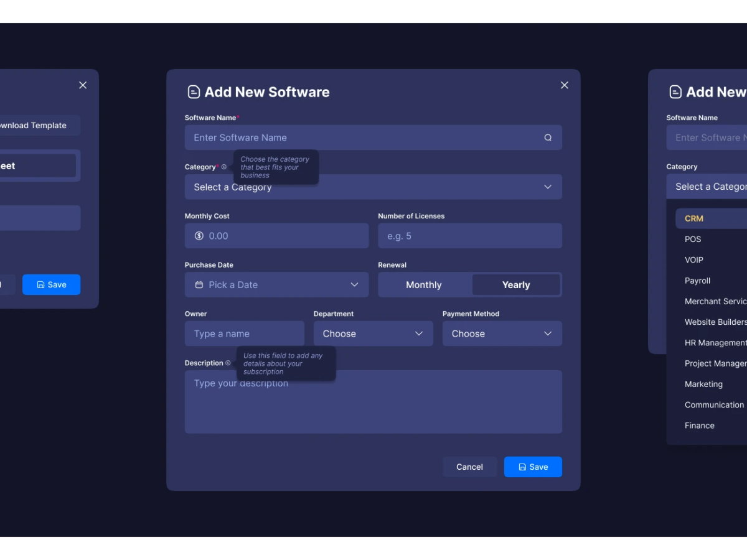Click the document icon in right Add New dialog

click(x=675, y=92)
